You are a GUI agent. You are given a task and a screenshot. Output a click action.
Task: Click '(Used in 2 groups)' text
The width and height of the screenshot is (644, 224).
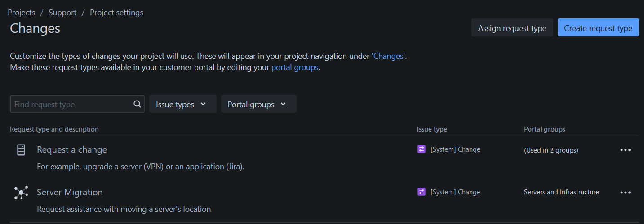(551, 150)
